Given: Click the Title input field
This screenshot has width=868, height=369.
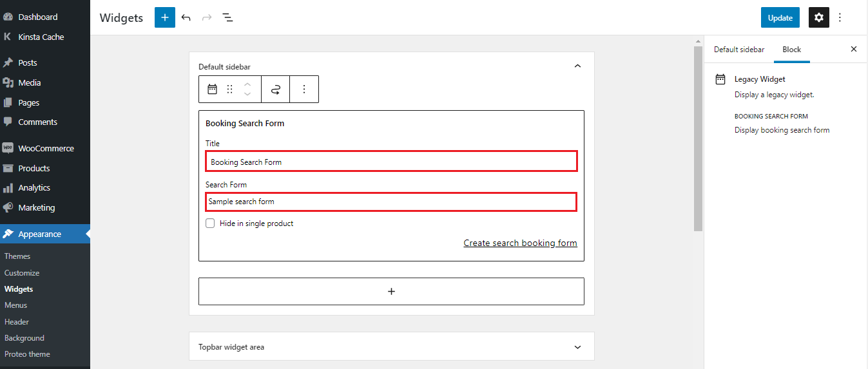Looking at the screenshot, I should [391, 162].
